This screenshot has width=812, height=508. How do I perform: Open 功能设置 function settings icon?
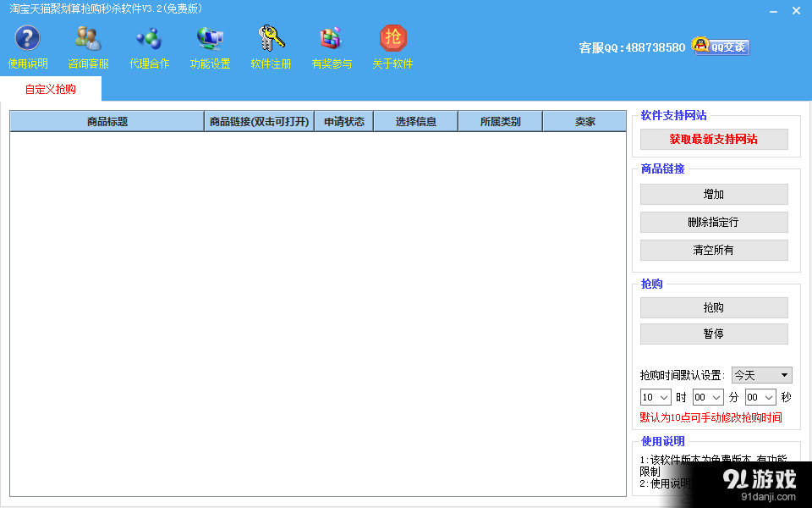click(x=210, y=38)
